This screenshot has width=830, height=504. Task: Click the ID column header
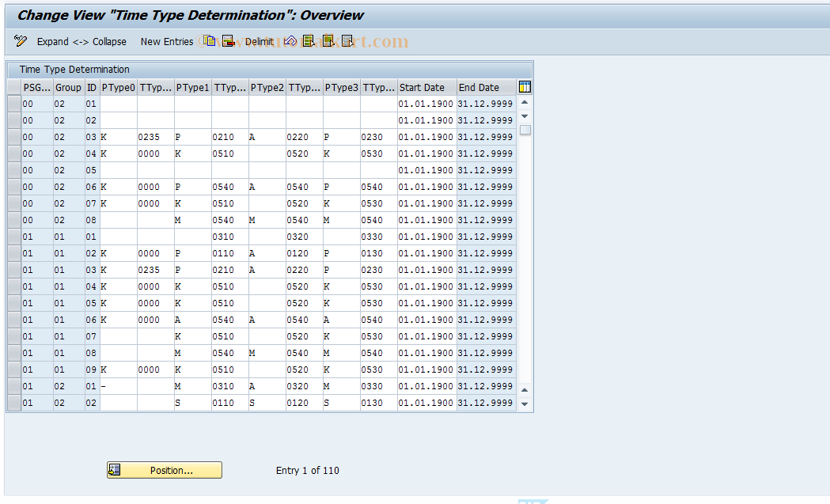[92, 87]
